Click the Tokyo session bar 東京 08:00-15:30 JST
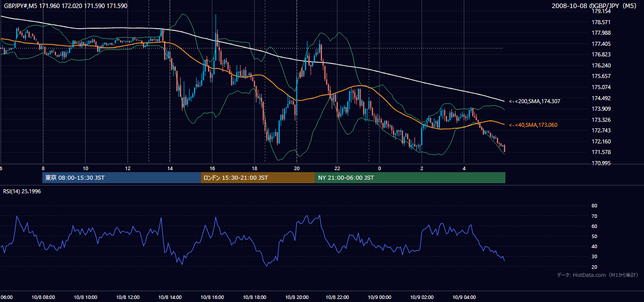Viewport: 644px width, 302px height. (x=121, y=178)
